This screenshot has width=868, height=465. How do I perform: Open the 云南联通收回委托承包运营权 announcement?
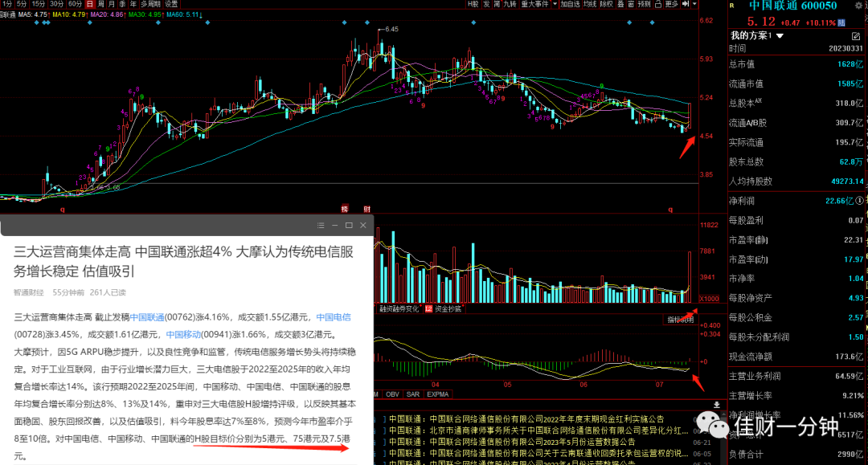[x=538, y=453]
